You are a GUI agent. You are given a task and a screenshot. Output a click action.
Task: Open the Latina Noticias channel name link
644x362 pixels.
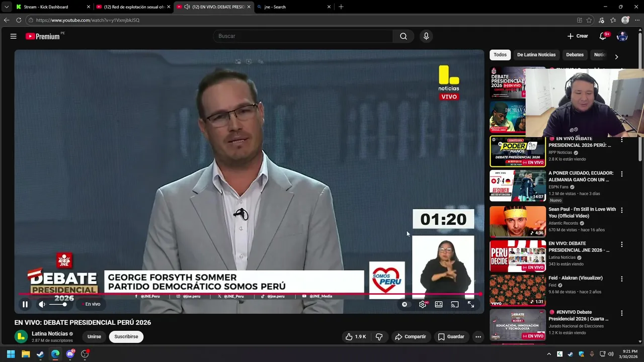50,334
